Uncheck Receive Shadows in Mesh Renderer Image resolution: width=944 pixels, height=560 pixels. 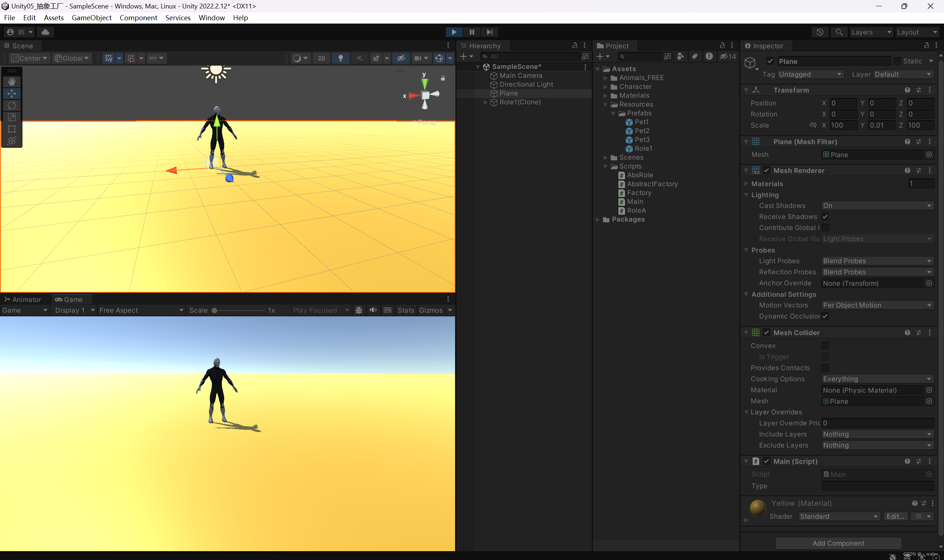coord(825,217)
